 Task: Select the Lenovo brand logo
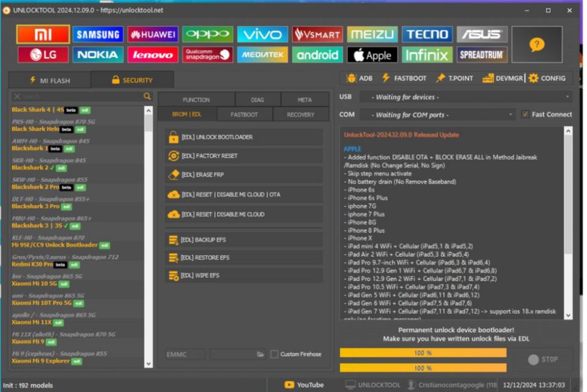153,54
